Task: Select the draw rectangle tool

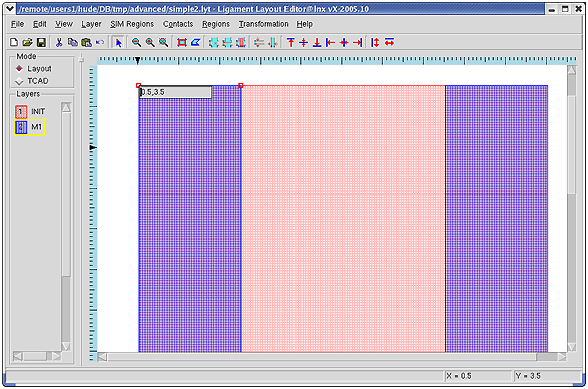Action: click(x=182, y=42)
